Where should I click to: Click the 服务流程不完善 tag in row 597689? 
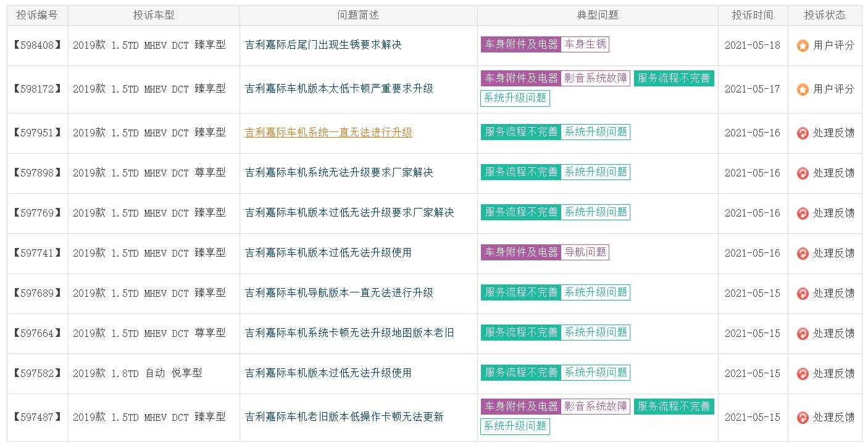[x=521, y=292]
